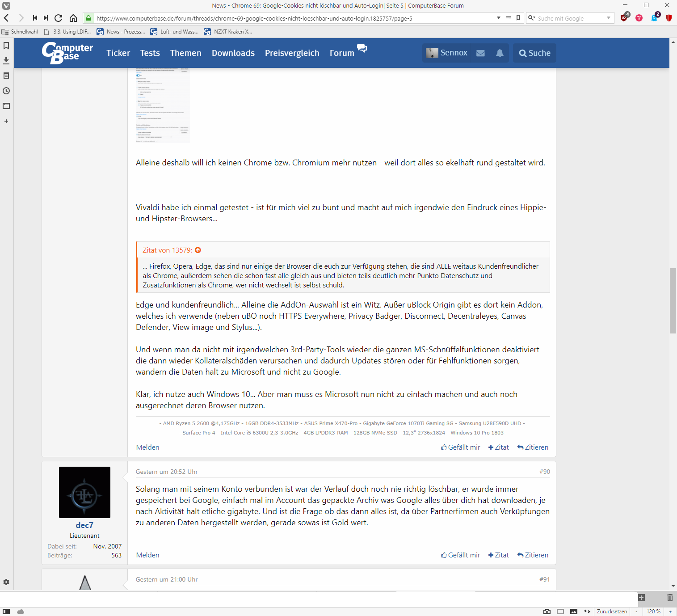Screen dimensions: 677x616
Task: Open a new tab with plus button
Action: point(642,598)
